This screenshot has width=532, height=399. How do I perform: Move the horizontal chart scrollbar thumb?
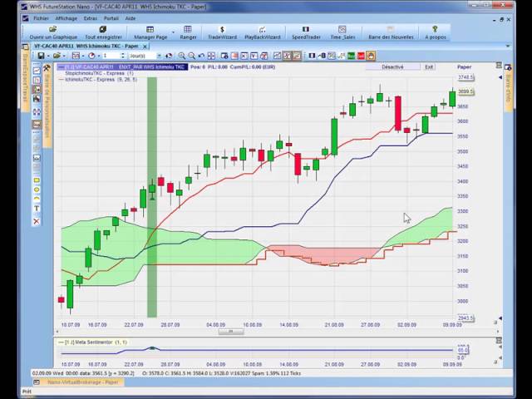click(x=231, y=331)
